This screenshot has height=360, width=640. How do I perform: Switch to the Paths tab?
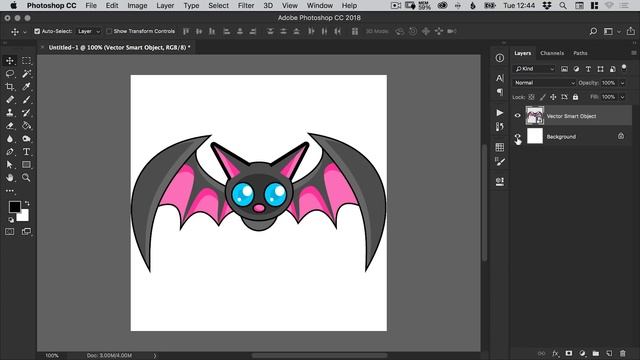pyautogui.click(x=580, y=53)
